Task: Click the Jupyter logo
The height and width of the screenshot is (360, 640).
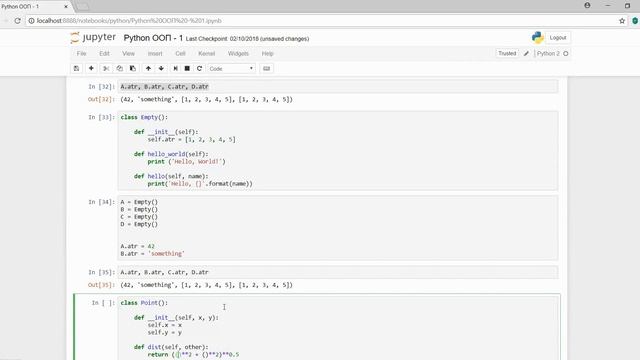Action: pyautogui.click(x=93, y=38)
